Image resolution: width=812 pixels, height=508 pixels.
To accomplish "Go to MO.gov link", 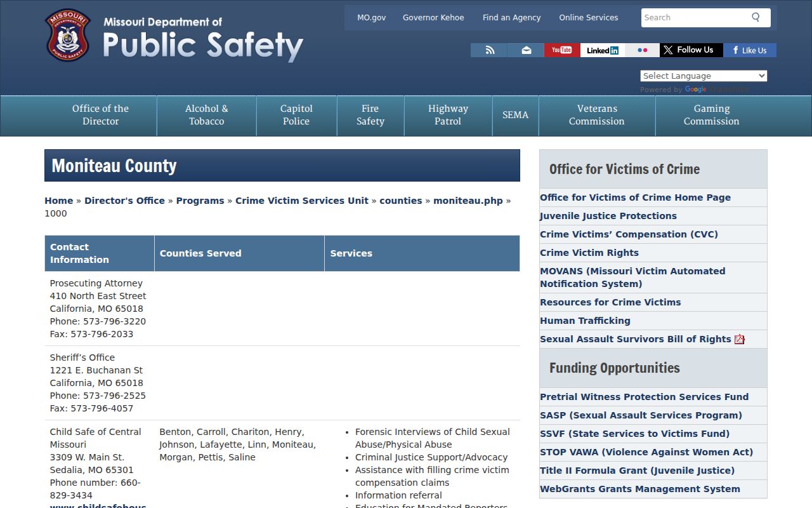I will click(372, 18).
